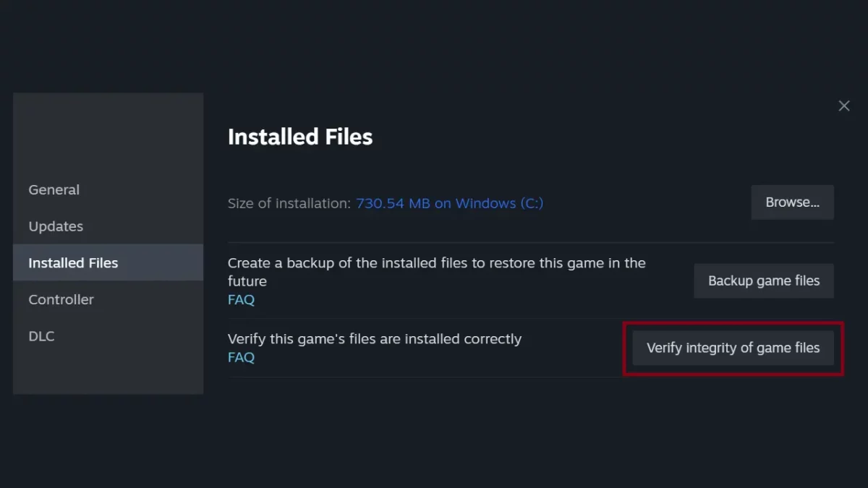Close the properties dialog with the X

coord(843,106)
